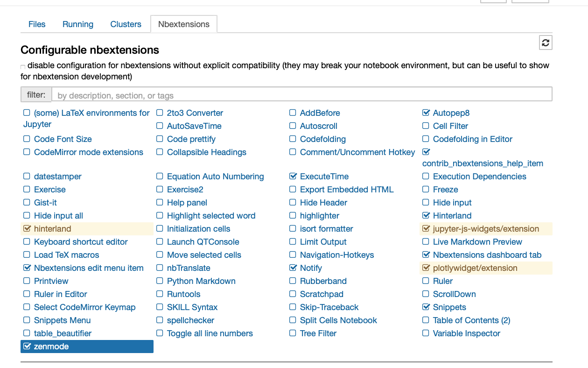
Task: Select the nbTranslate extension
Action: pyautogui.click(x=189, y=268)
